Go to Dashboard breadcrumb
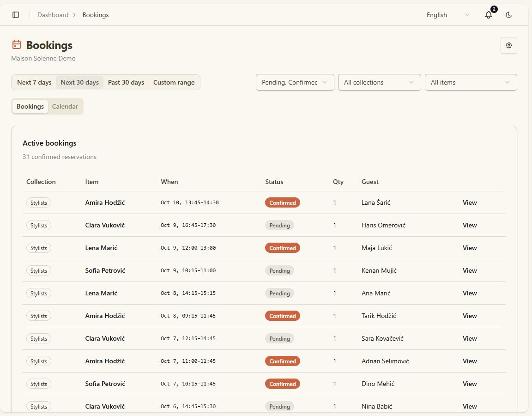This screenshot has width=532, height=416. [x=53, y=15]
